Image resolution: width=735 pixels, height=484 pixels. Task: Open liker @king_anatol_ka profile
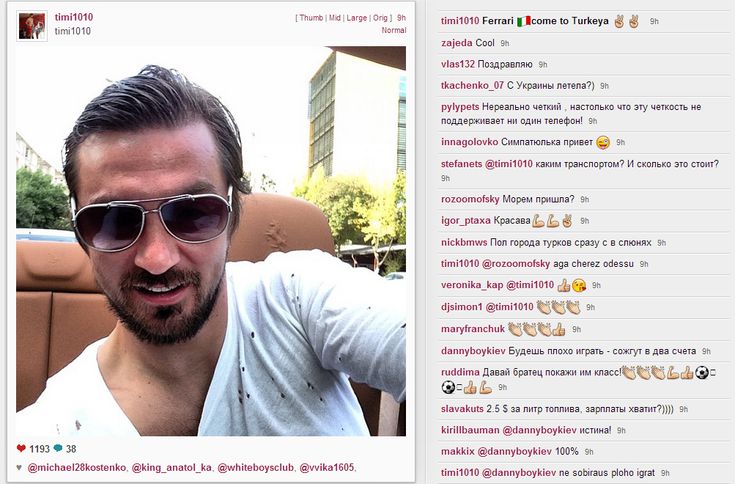[x=172, y=468]
